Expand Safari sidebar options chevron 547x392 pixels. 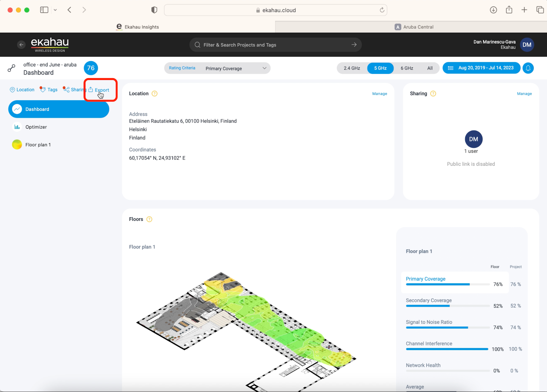[x=55, y=10]
